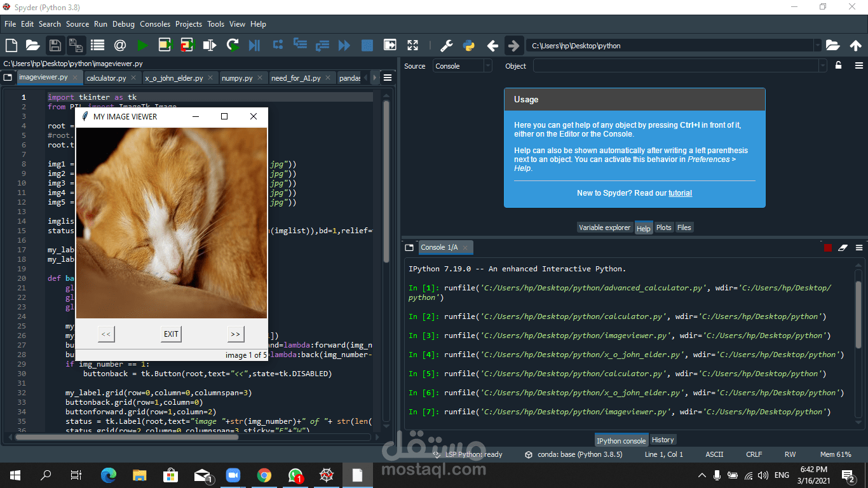The width and height of the screenshot is (868, 488).
Task: Browse for a working directory
Action: coord(832,45)
